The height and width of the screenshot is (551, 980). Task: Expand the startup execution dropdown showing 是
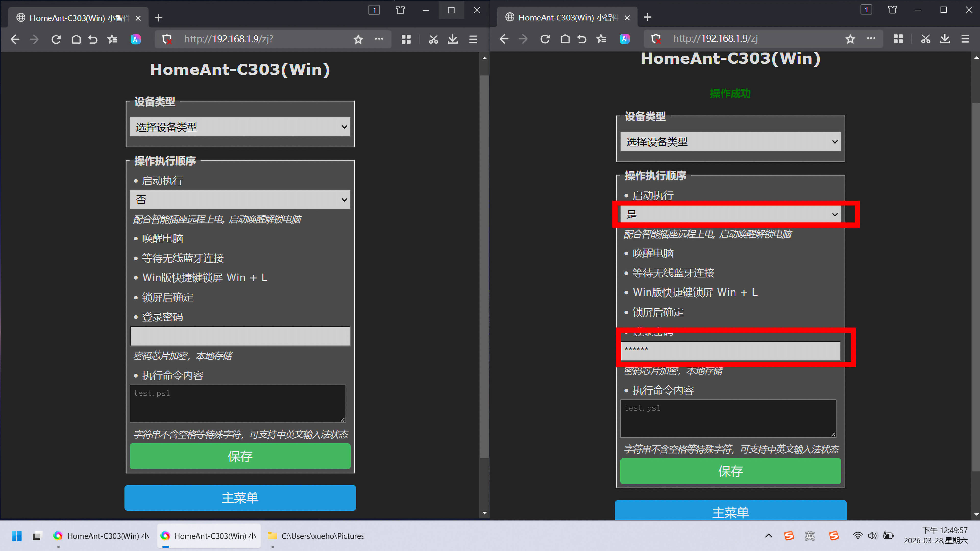tap(730, 215)
